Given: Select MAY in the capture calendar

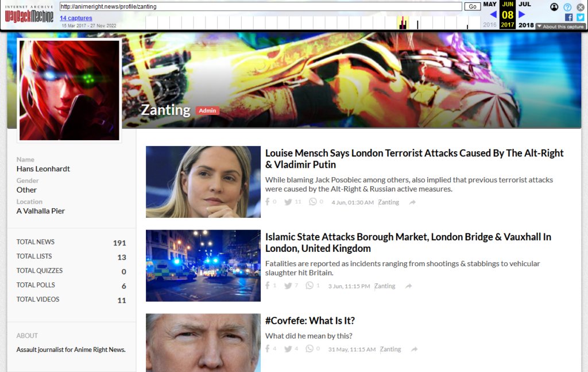Looking at the screenshot, I should 490,4.
